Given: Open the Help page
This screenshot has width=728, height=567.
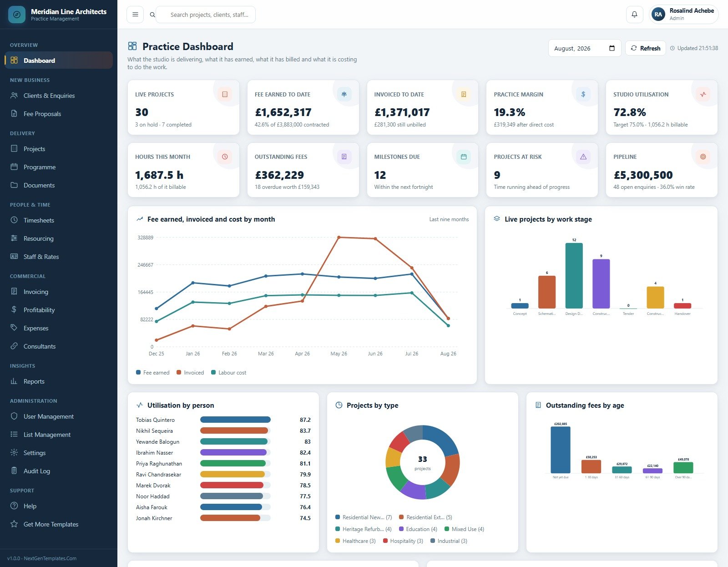Looking at the screenshot, I should point(59,506).
